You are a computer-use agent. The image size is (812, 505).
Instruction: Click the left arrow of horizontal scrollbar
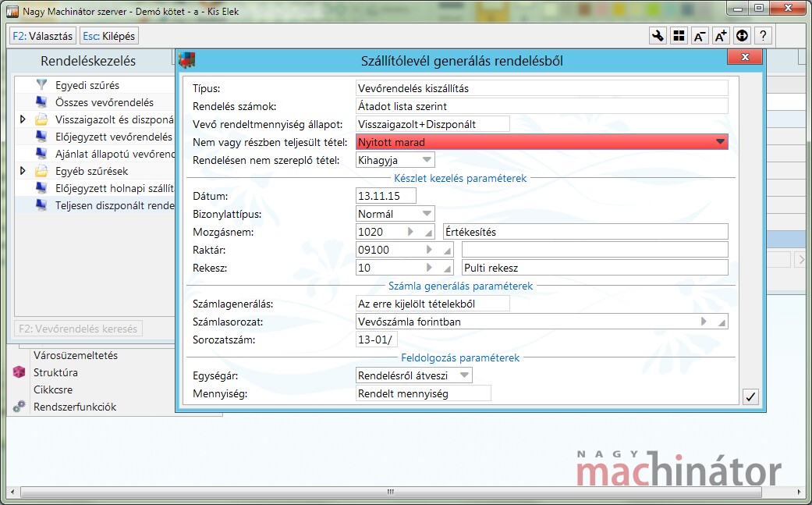click(x=12, y=492)
